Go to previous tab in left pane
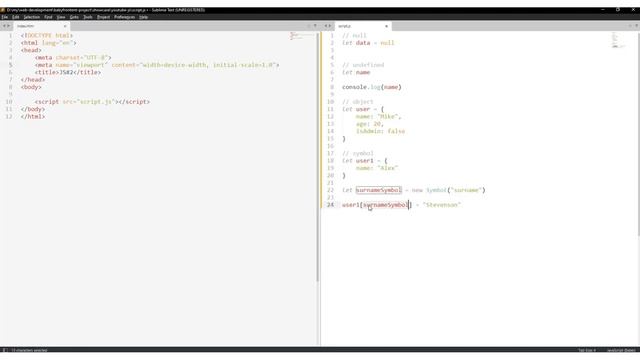This screenshot has height=360, width=640. tap(4, 26)
